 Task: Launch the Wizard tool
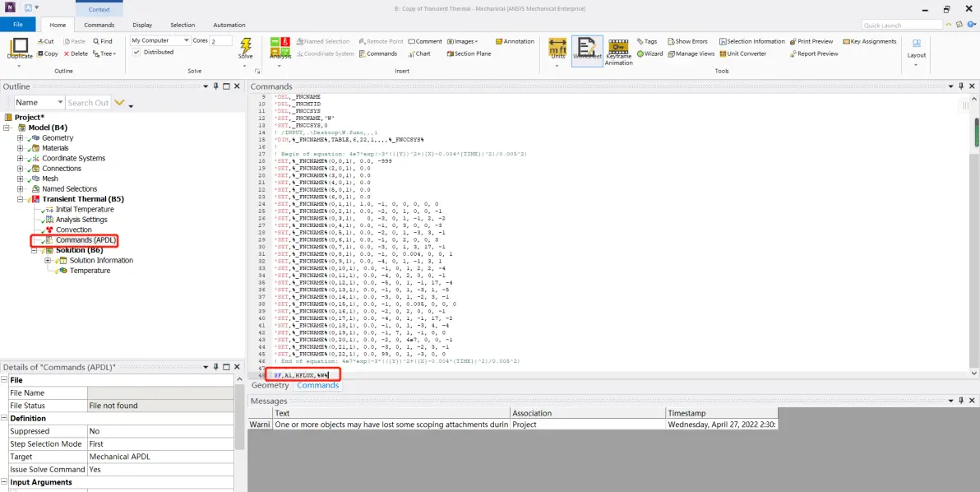[x=650, y=53]
